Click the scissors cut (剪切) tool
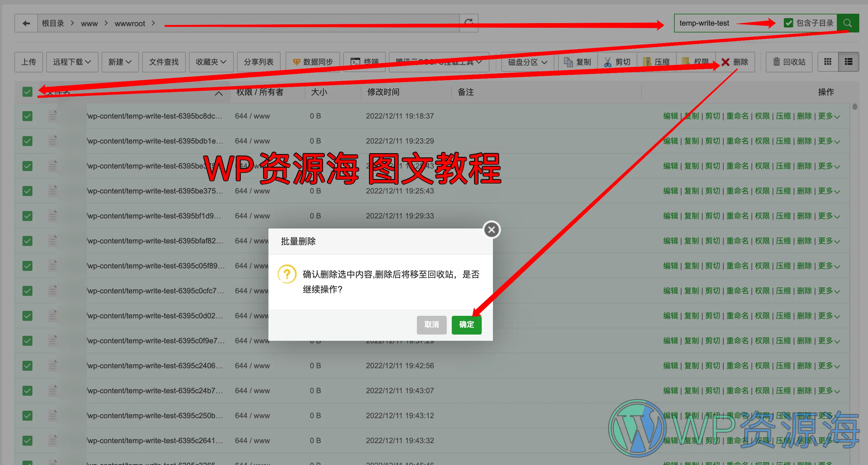 tap(617, 62)
